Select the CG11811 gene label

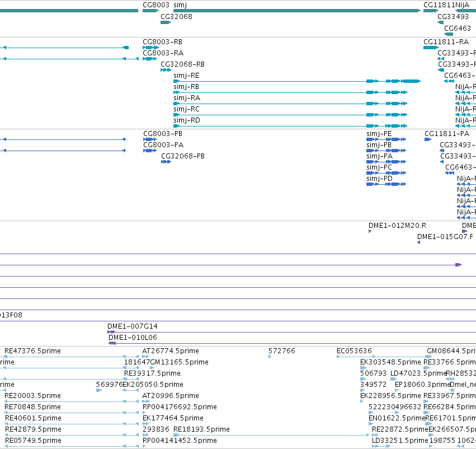(x=439, y=5)
